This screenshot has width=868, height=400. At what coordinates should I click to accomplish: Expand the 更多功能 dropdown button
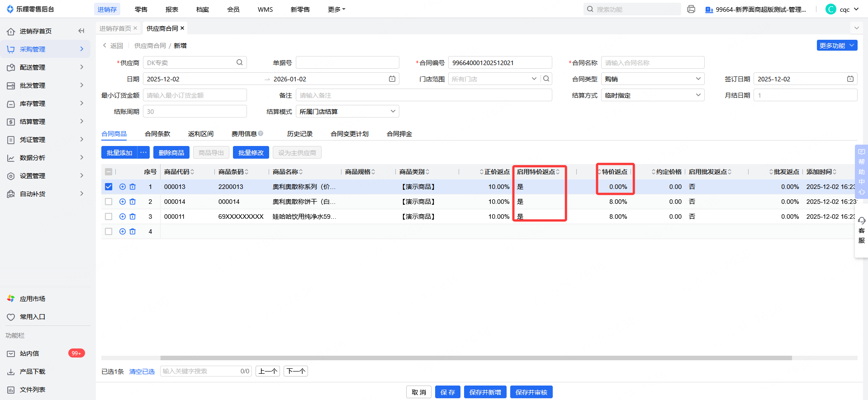tap(837, 45)
